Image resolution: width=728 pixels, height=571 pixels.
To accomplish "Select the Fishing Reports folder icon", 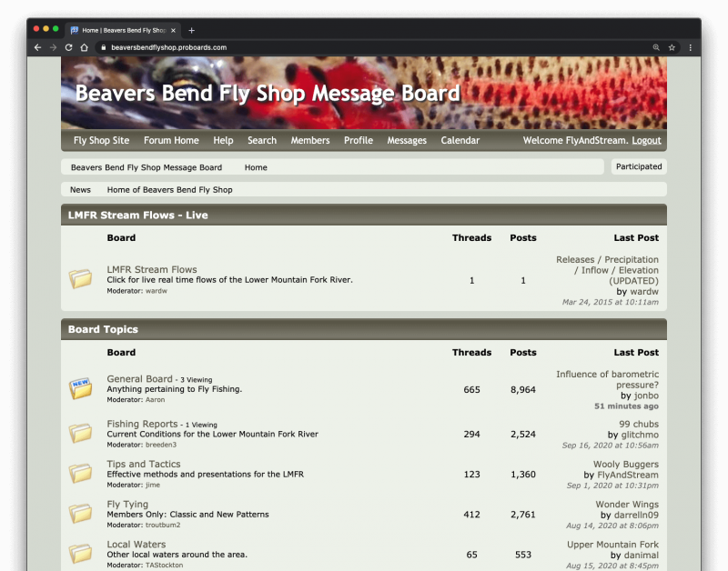I will [x=80, y=434].
